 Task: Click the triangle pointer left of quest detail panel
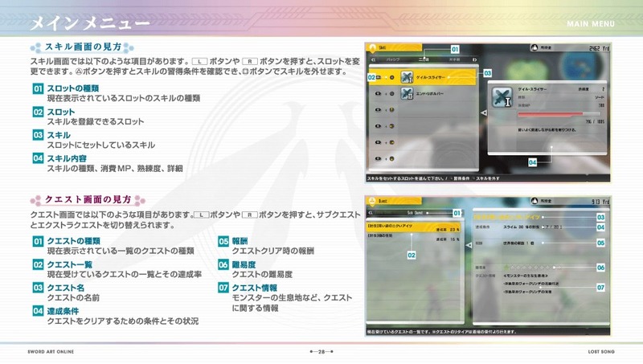pos(469,245)
